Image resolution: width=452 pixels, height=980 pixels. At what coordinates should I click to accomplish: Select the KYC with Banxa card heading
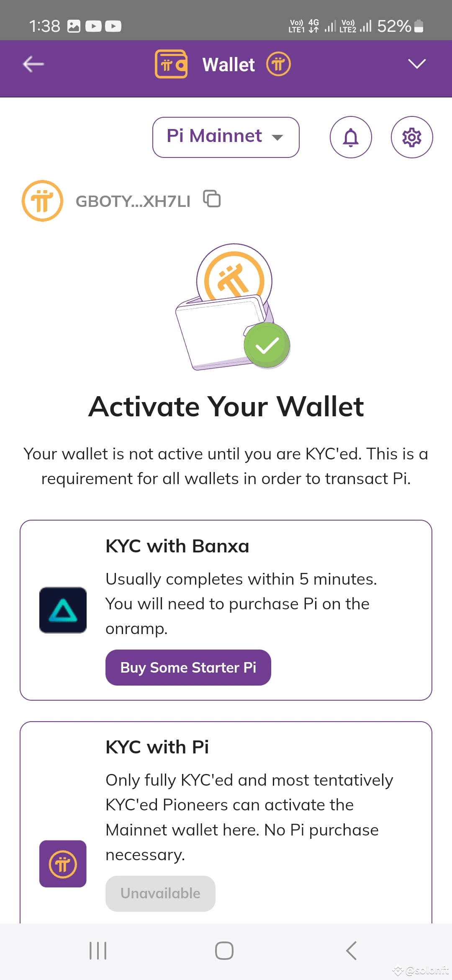(x=177, y=545)
